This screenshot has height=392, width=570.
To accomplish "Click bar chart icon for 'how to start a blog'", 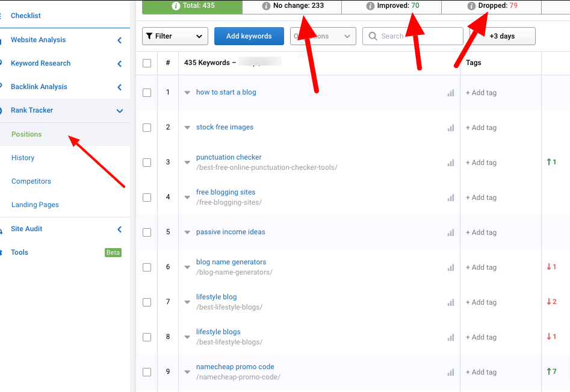I will click(x=450, y=93).
